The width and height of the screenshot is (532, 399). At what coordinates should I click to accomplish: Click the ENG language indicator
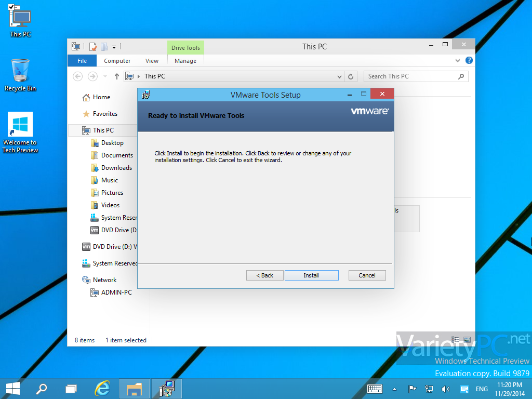(x=482, y=389)
